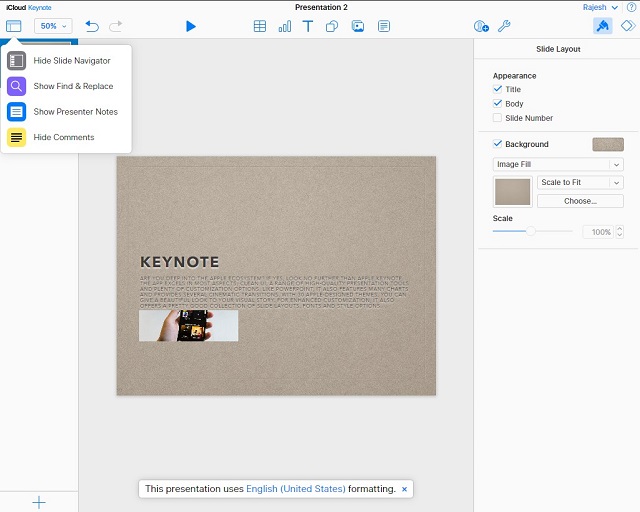The image size is (640, 512).
Task: Open the English (United States) link
Action: point(296,489)
